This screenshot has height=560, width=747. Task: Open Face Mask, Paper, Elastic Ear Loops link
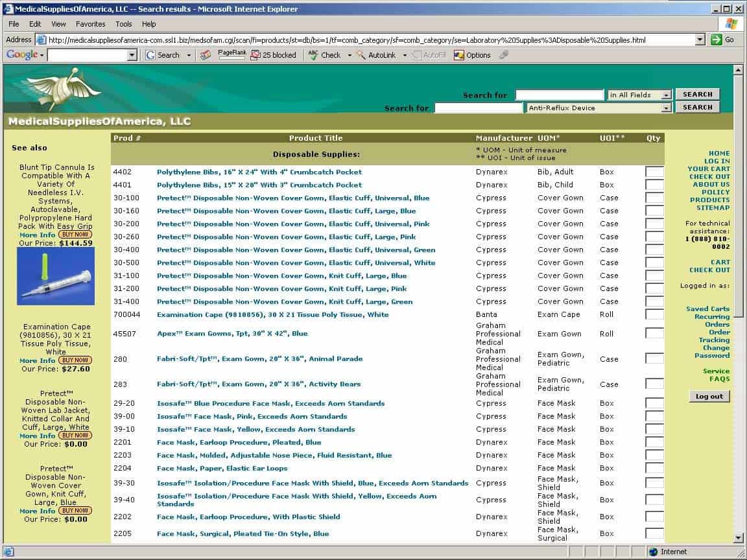click(222, 468)
